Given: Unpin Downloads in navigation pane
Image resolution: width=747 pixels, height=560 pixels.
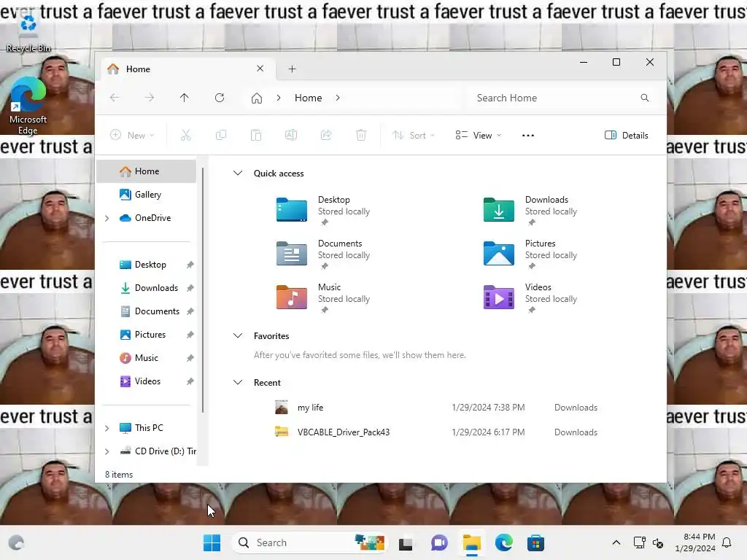Looking at the screenshot, I should click(190, 288).
